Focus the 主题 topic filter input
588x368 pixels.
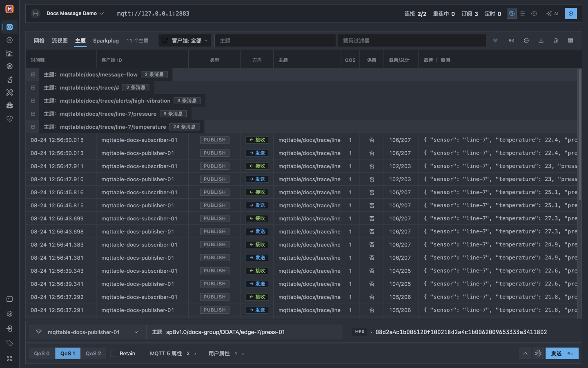(275, 40)
